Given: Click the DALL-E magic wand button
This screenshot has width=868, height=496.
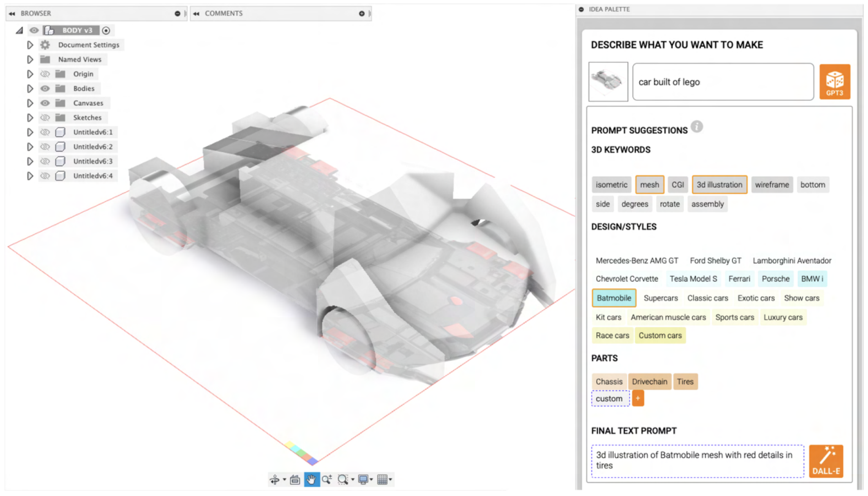Looking at the screenshot, I should click(x=826, y=461).
